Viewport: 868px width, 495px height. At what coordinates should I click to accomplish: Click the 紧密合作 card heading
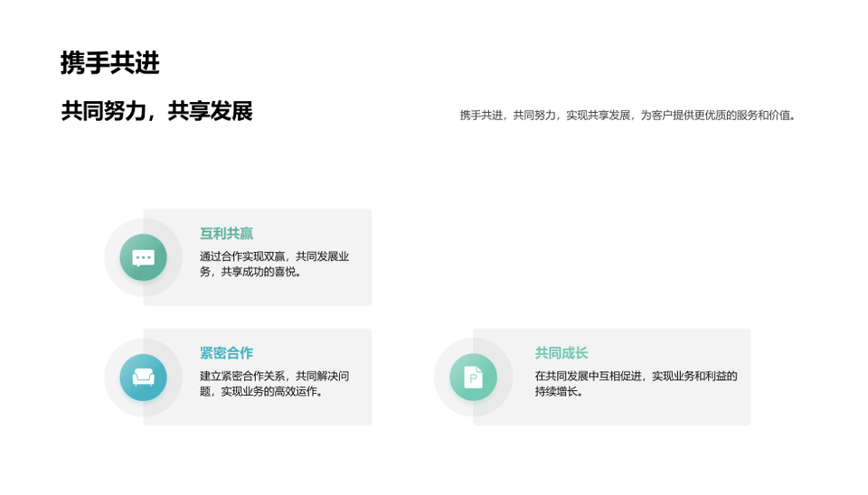[x=226, y=353]
